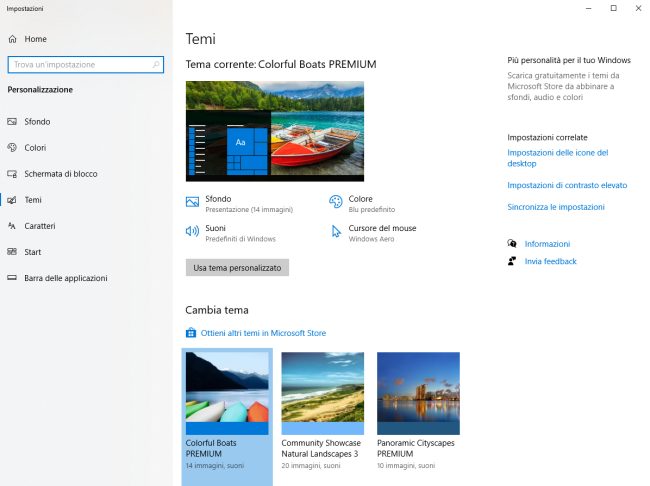The height and width of the screenshot is (486, 650).
Task: Focus the Trova un'impostazione search field
Action: click(x=86, y=65)
